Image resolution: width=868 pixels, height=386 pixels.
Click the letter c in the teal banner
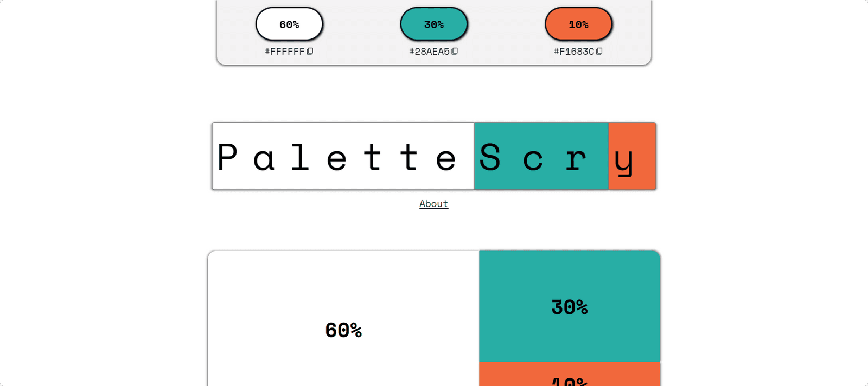[533, 159]
